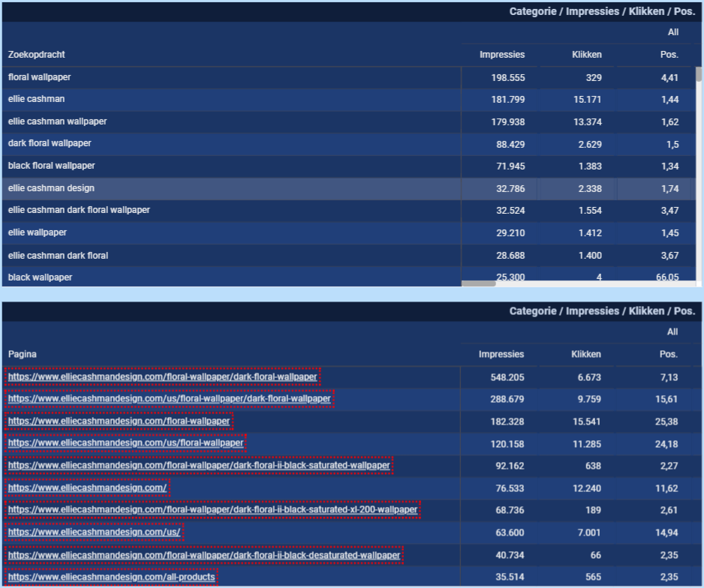The height and width of the screenshot is (588, 704).
Task: Click the 40.734 impressions value
Action: 510,555
